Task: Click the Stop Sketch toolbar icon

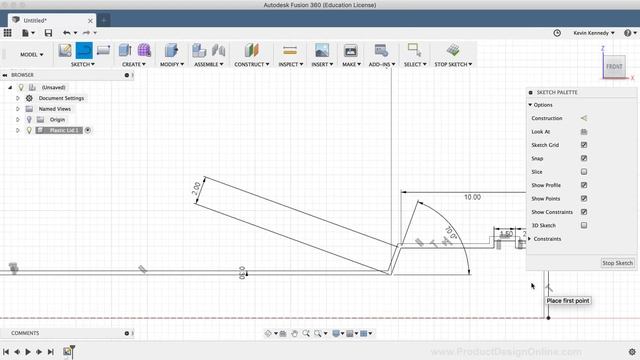Action: click(453, 50)
